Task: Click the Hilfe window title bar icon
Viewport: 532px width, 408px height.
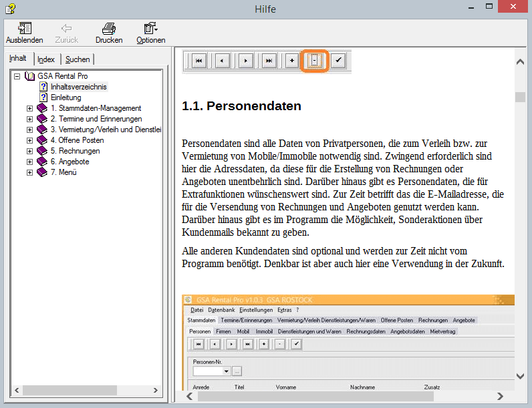Action: (11, 9)
